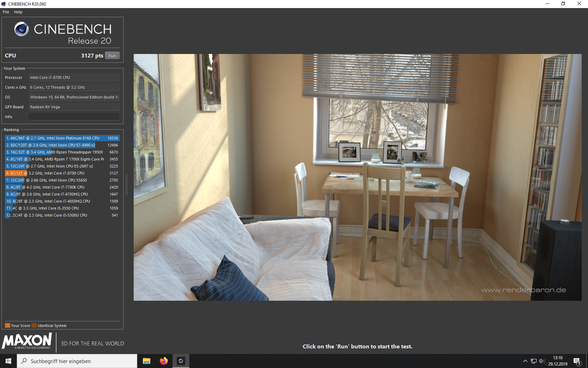This screenshot has width=588, height=368.
Task: Show hidden system tray icons
Action: pos(525,361)
